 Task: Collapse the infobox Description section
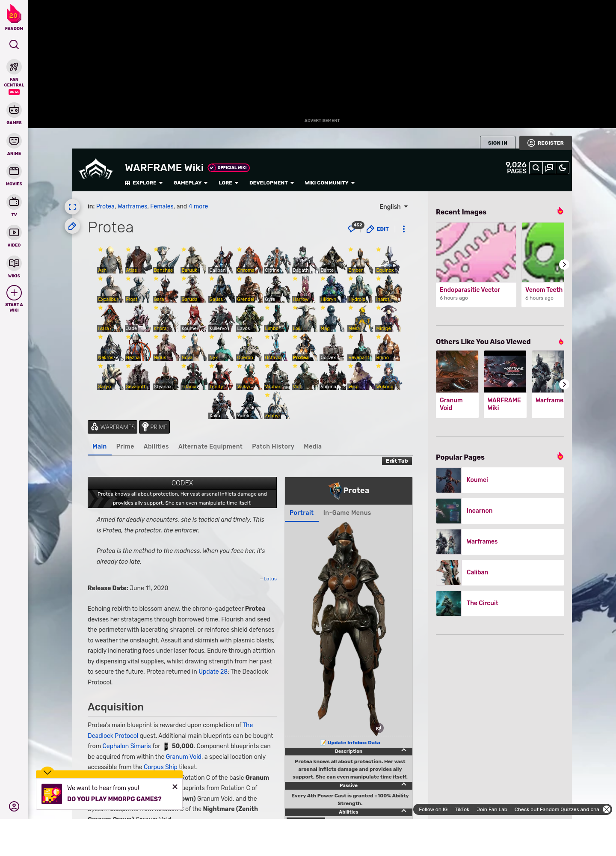[x=403, y=751]
